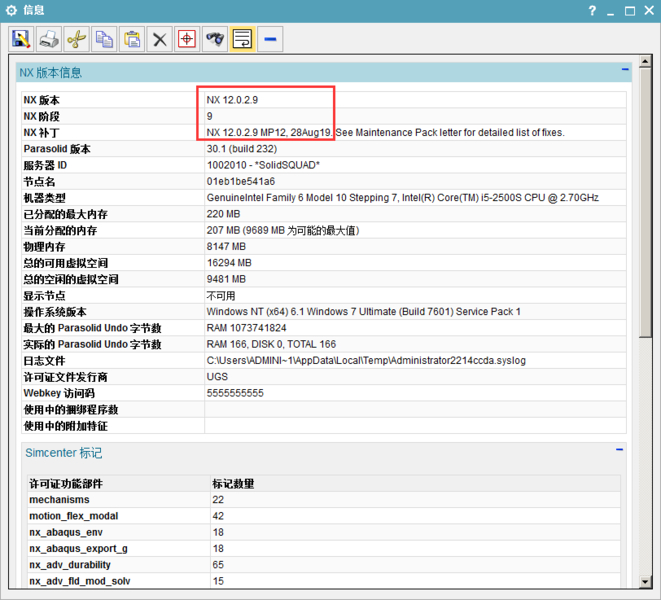
Task: Click the count 65 for nx_adv_durability
Action: coord(218,565)
